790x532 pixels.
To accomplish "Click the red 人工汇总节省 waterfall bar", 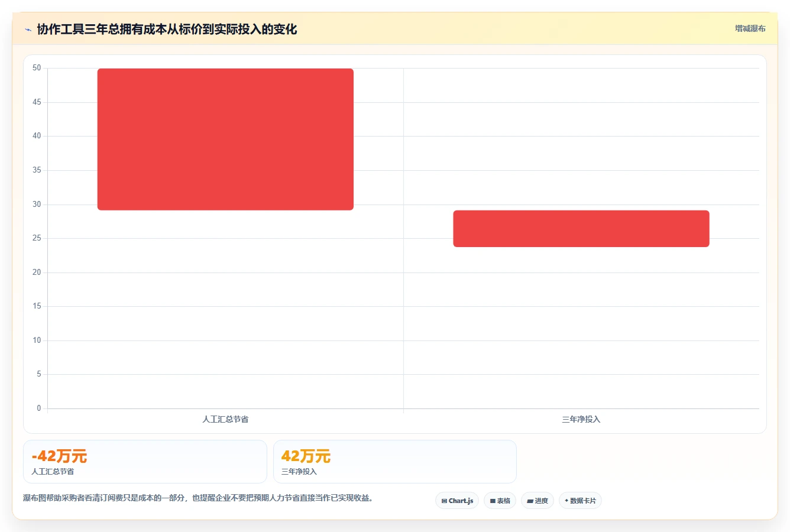I will (x=225, y=140).
